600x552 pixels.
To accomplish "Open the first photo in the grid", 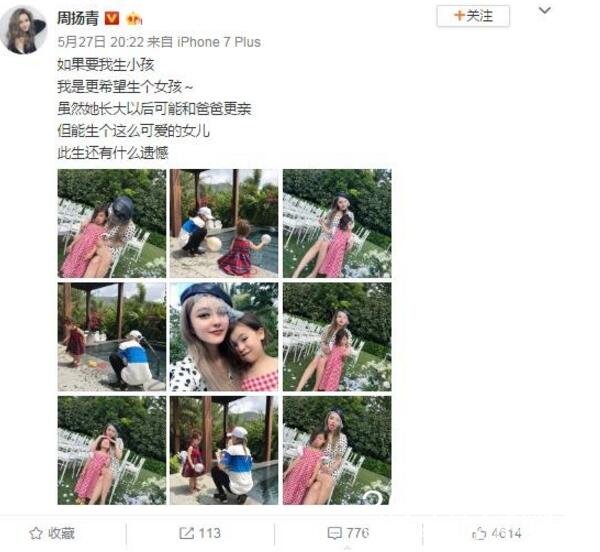I will (112, 223).
